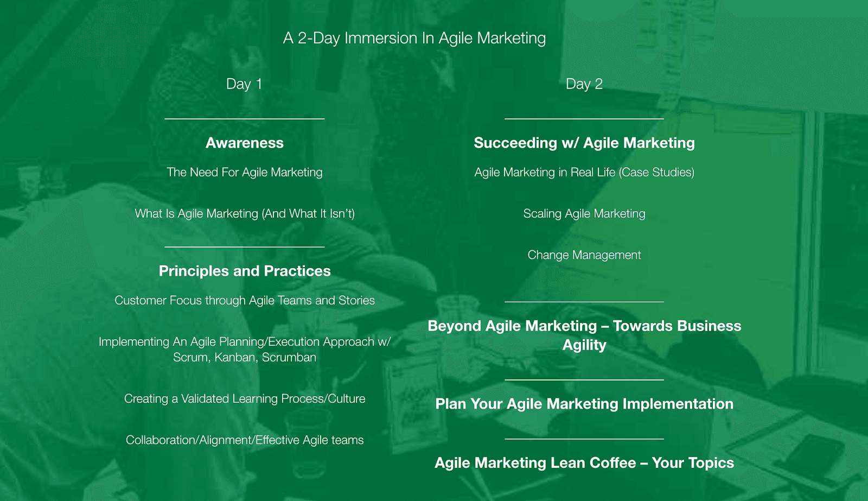The width and height of the screenshot is (868, 501).
Task: Open "Plan Your Agile Marketing Implementation" heading
Action: (x=584, y=404)
